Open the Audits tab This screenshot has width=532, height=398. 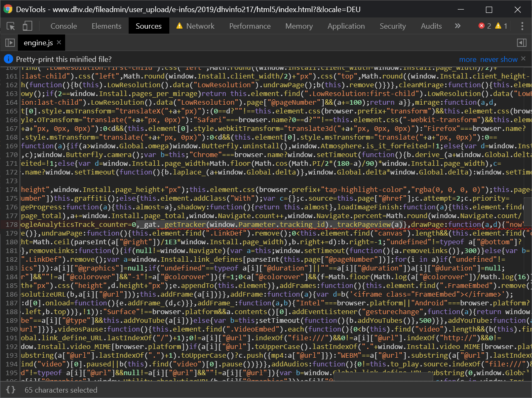tap(431, 26)
